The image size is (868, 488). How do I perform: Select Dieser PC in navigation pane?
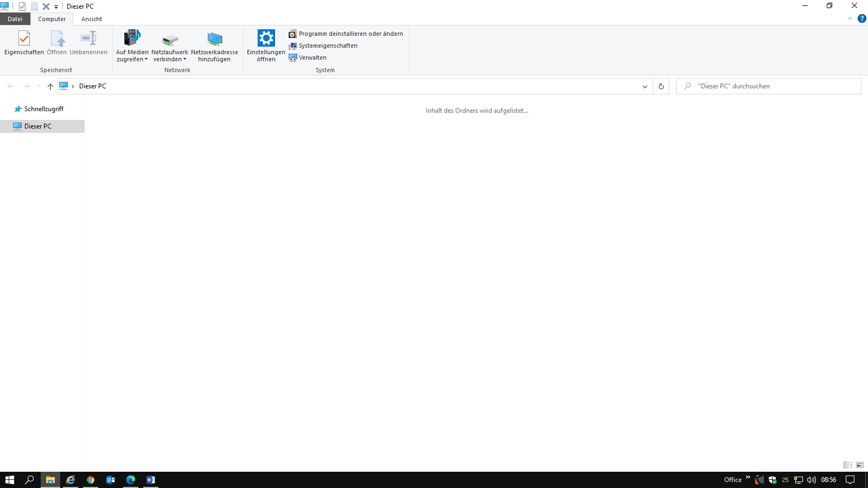pyautogui.click(x=42, y=126)
